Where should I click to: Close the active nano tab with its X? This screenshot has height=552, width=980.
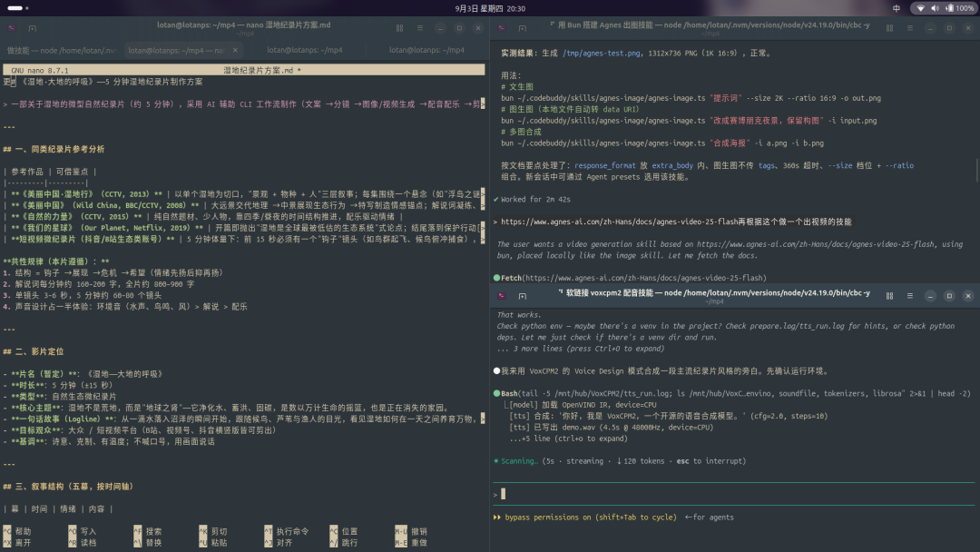point(235,50)
